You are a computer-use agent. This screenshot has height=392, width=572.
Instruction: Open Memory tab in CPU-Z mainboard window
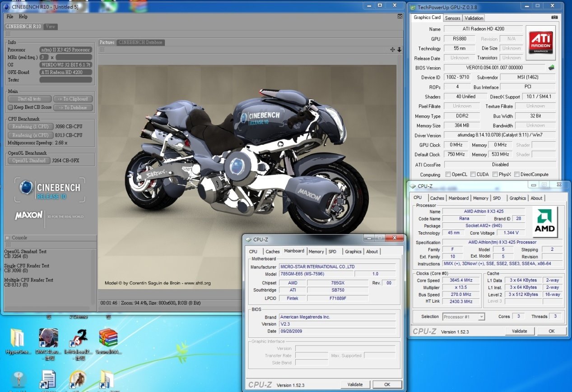point(316,252)
